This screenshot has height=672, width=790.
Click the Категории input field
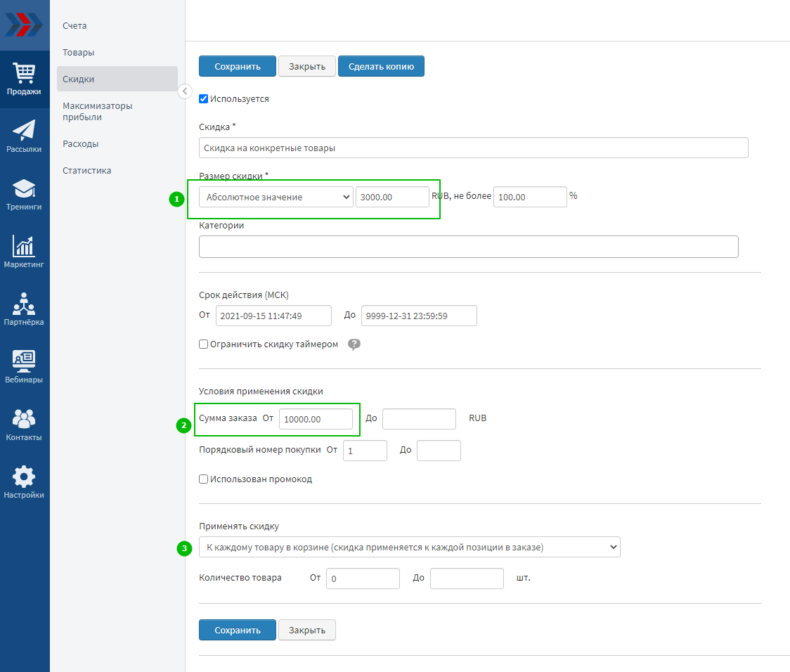pos(469,247)
